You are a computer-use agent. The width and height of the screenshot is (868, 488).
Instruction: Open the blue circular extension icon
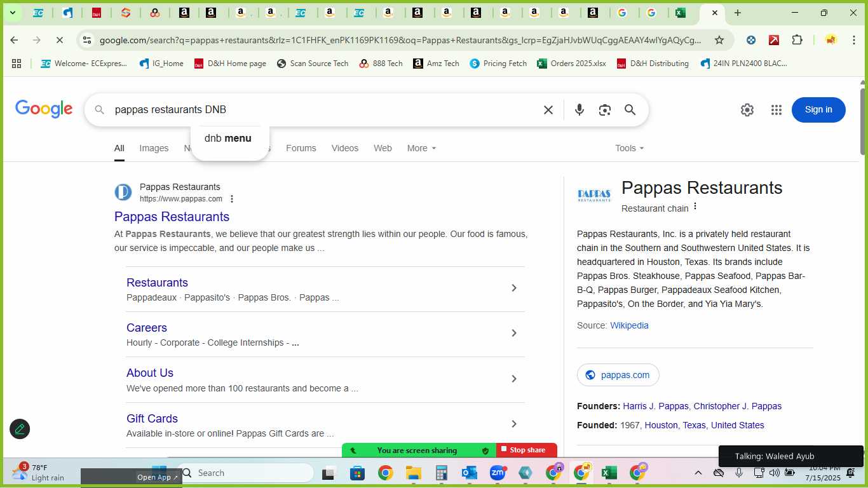[751, 40]
